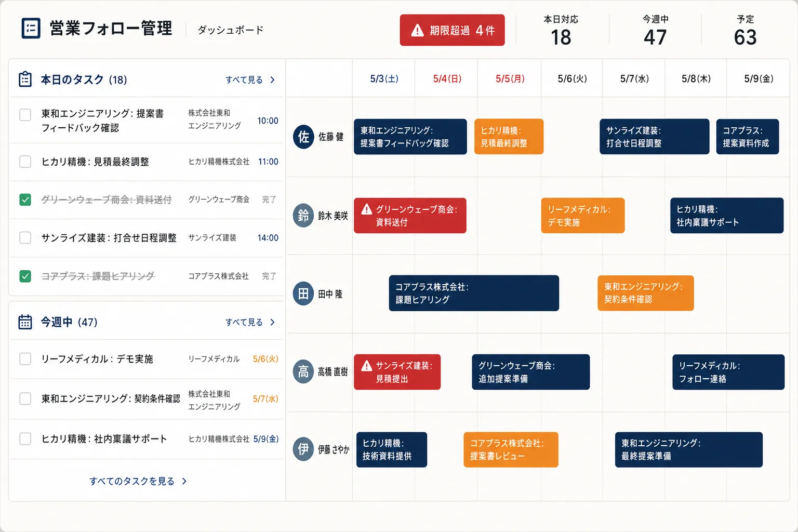798x532 pixels.
Task: Open all tasks via すべてのタスクを見る chevron
Action: click(184, 481)
